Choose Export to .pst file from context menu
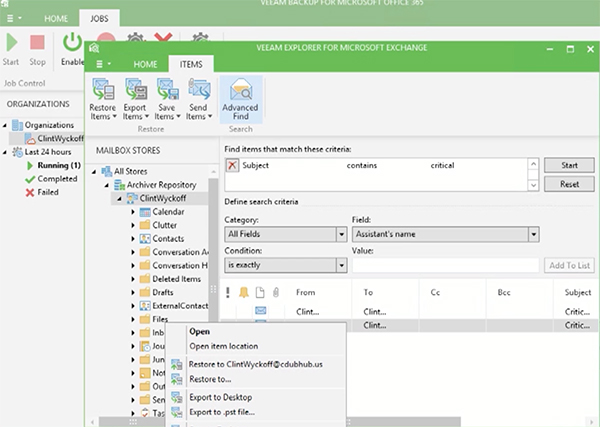Image resolution: width=600 pixels, height=427 pixels. pos(224,412)
